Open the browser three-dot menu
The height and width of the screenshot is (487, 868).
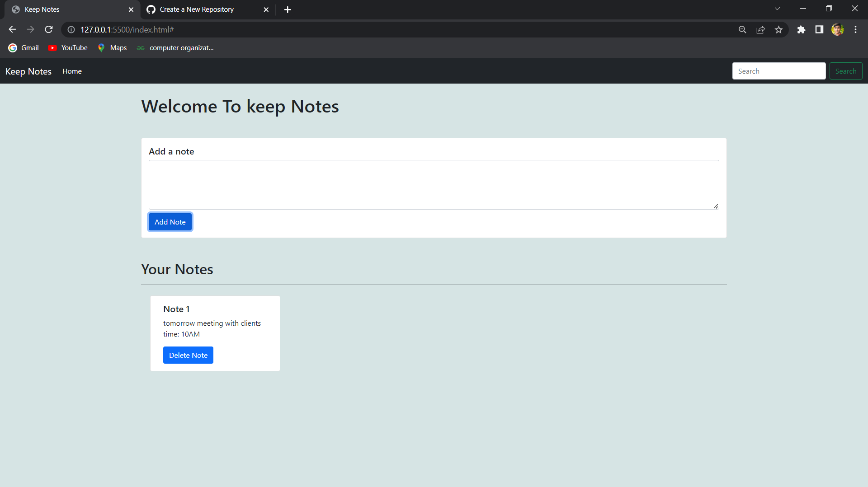tap(855, 29)
